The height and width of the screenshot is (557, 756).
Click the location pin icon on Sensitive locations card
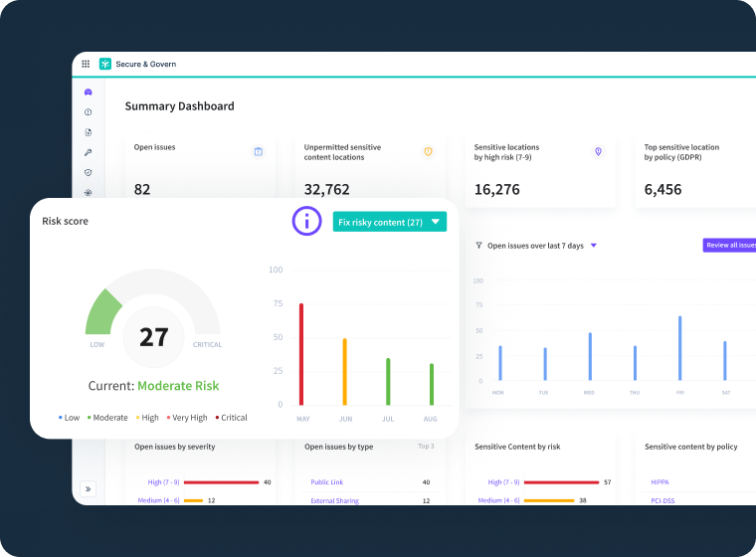coord(598,151)
